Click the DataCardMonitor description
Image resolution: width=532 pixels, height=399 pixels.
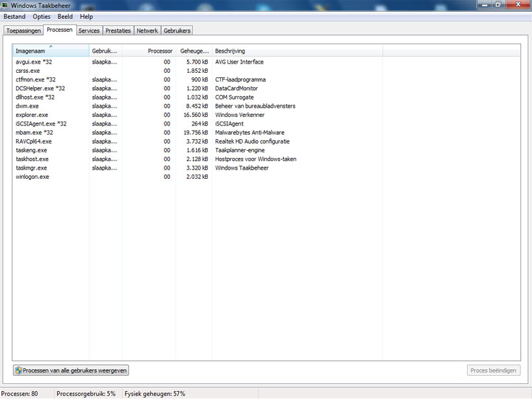(x=236, y=88)
